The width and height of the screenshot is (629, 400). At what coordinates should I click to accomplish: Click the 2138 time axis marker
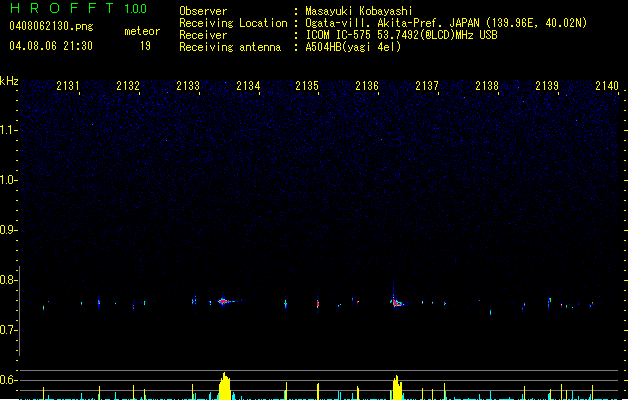pyautogui.click(x=487, y=86)
